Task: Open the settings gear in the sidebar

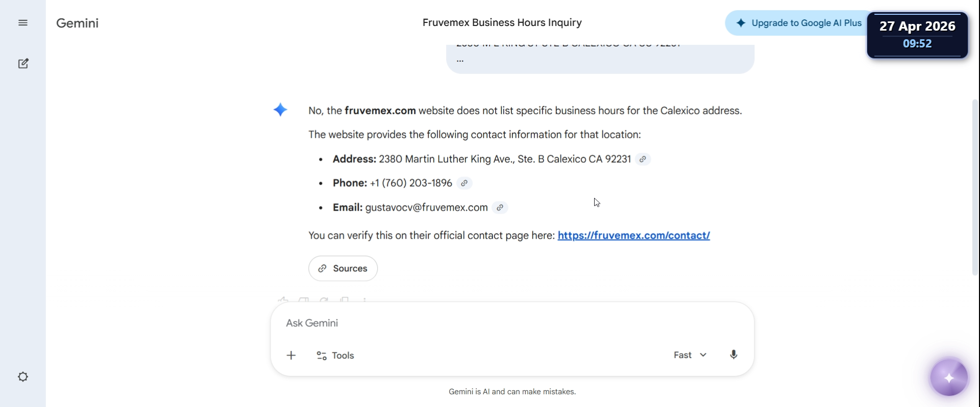Action: (23, 377)
